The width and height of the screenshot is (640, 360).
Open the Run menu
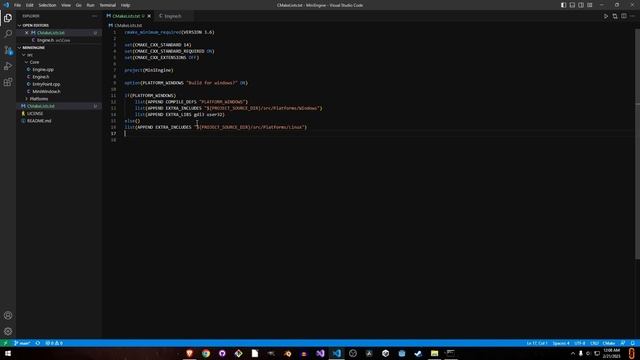[90, 5]
